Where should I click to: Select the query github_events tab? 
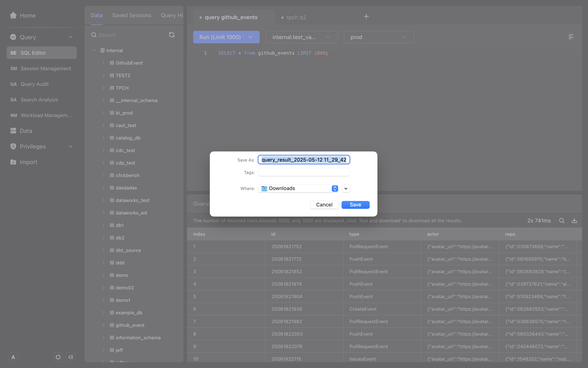click(x=234, y=17)
